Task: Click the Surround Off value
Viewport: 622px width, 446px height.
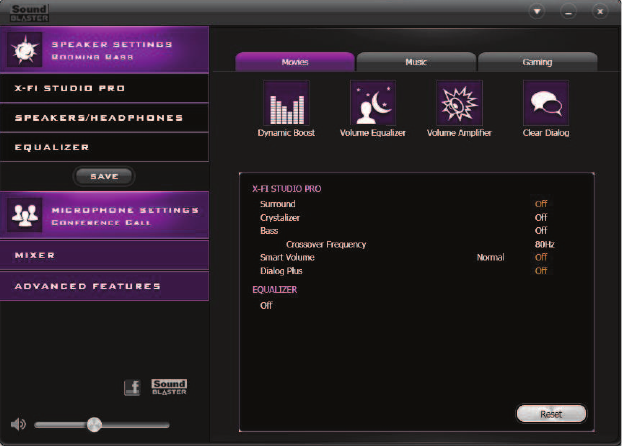Action: click(541, 204)
